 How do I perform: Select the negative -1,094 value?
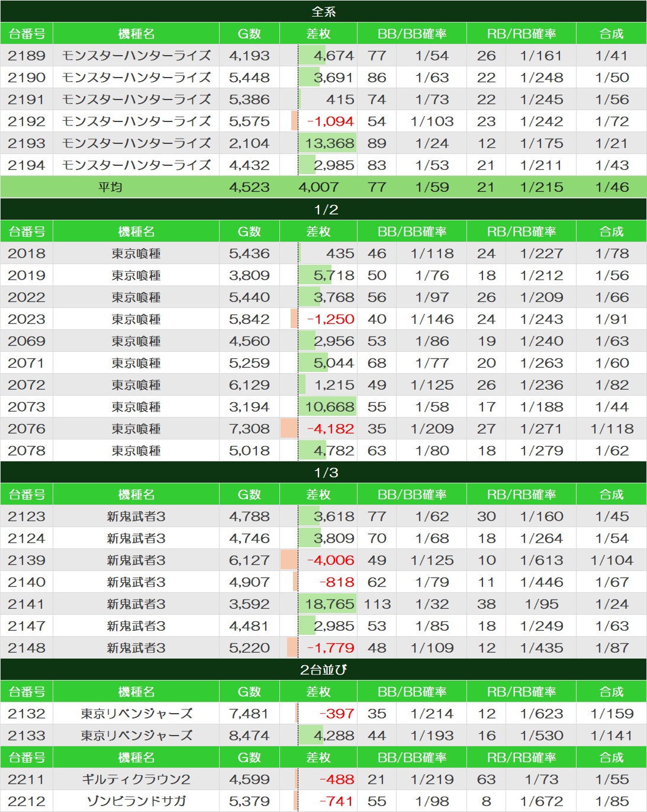[330, 121]
